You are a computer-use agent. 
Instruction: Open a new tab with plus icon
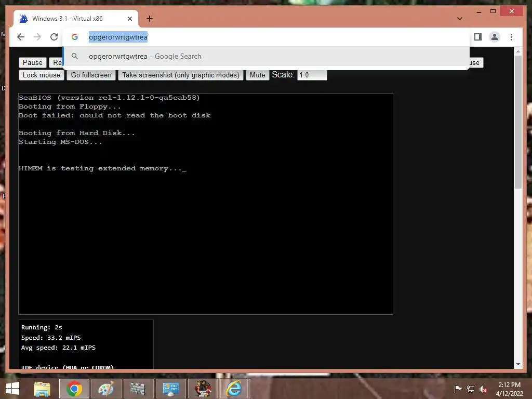[150, 19]
